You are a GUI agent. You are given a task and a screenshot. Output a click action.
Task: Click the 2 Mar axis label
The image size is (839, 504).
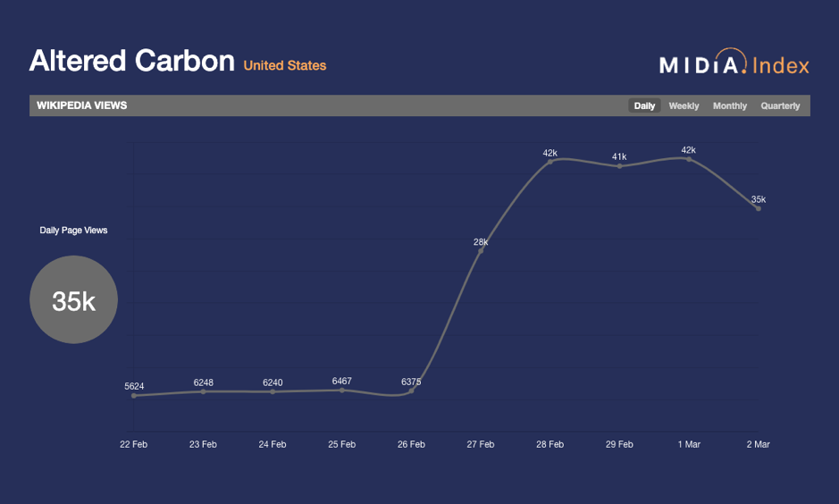tap(759, 444)
